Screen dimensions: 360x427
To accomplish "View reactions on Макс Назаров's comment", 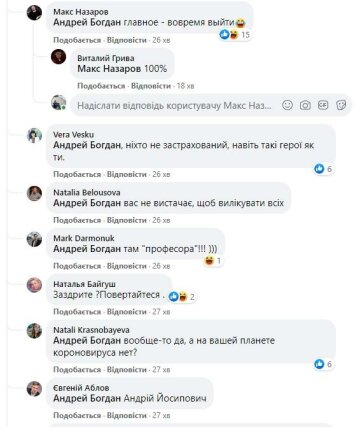I will tap(235, 34).
